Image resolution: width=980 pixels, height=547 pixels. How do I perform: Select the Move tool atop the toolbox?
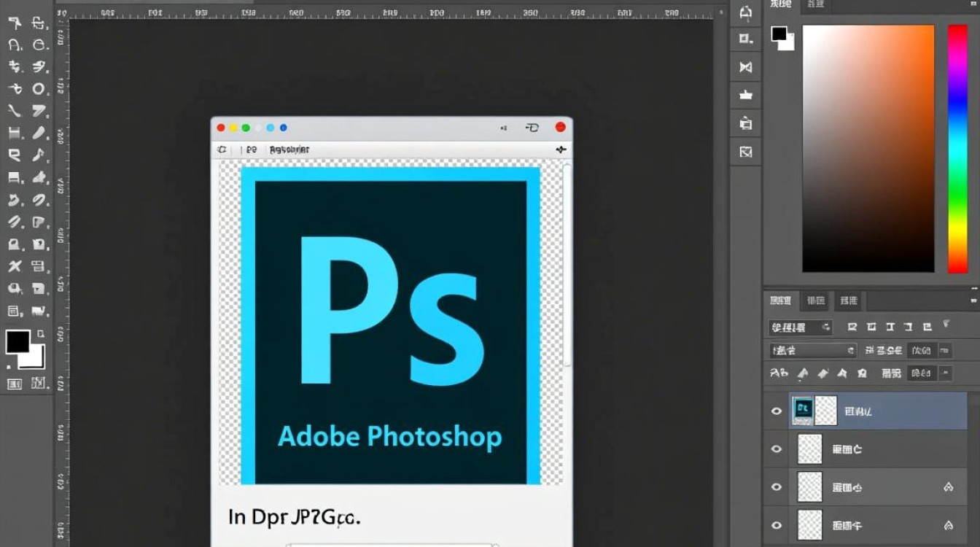point(15,23)
